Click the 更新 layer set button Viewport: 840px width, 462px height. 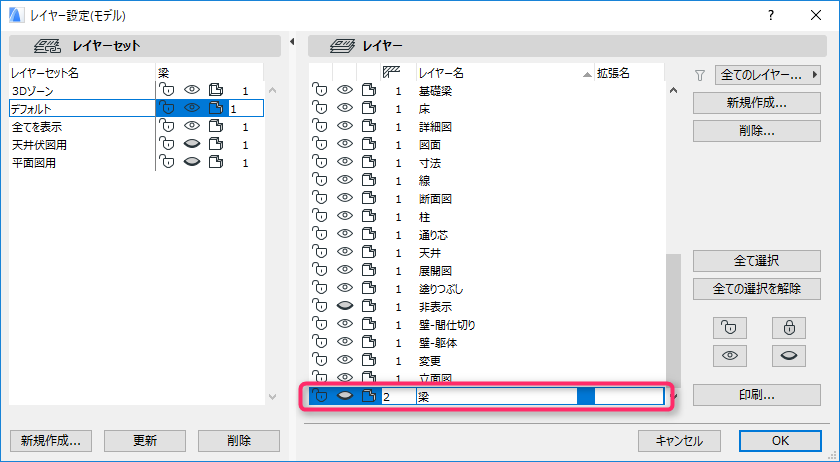tap(145, 441)
